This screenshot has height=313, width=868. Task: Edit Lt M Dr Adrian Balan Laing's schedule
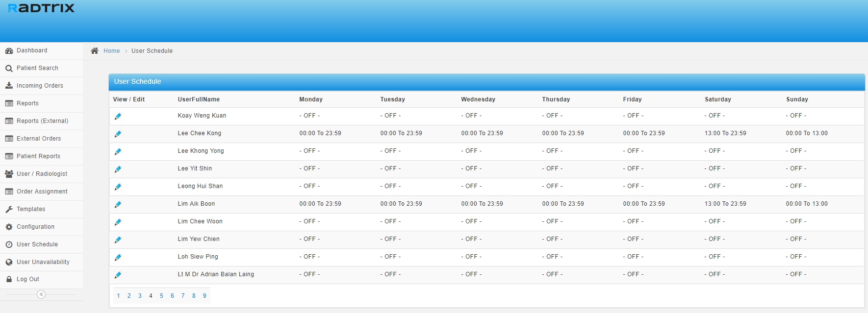coord(118,275)
